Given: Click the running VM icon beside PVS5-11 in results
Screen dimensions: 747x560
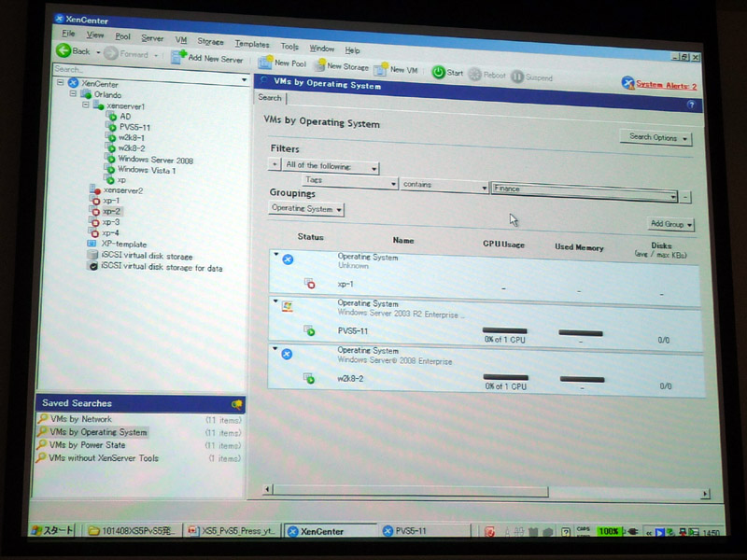Looking at the screenshot, I should pyautogui.click(x=309, y=330).
